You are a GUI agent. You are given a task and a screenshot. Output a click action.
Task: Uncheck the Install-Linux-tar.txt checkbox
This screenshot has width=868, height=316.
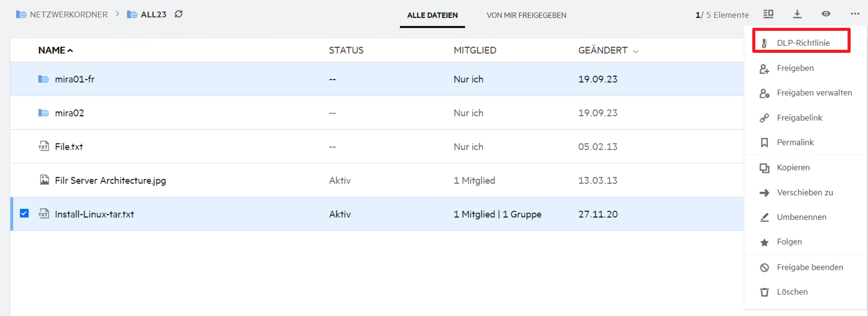click(24, 213)
